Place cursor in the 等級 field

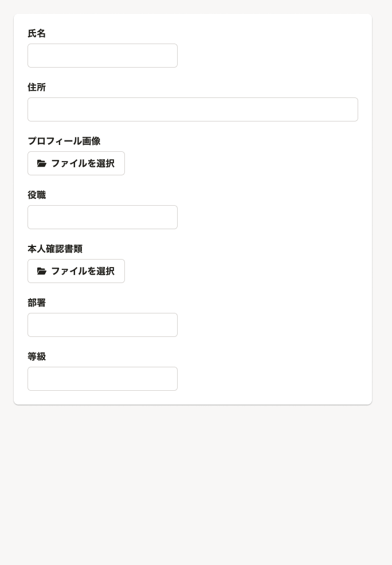click(x=103, y=379)
